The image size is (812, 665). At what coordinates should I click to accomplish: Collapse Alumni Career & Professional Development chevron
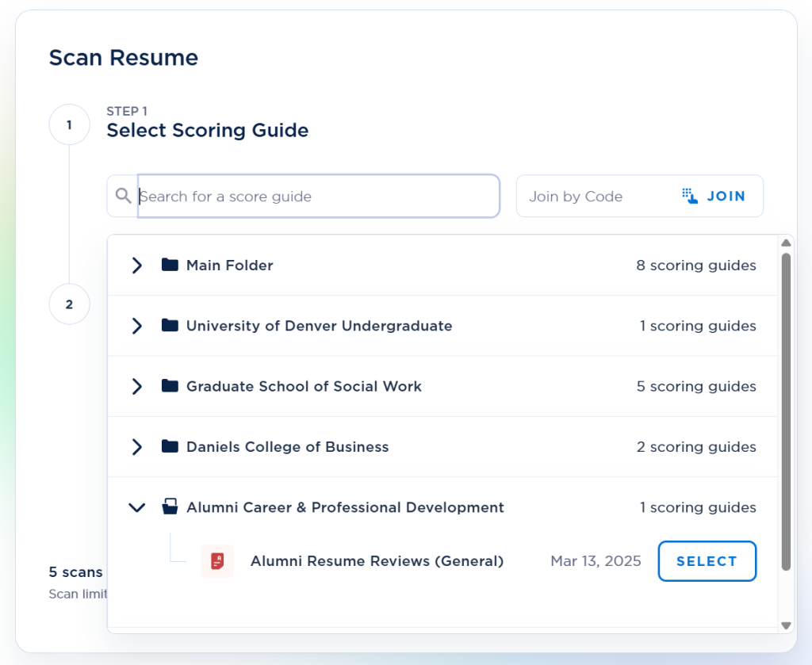pos(136,508)
